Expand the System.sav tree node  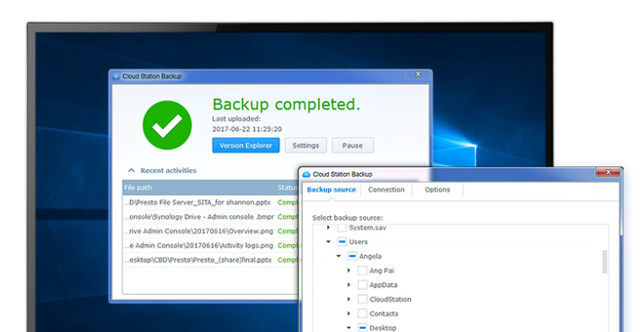click(328, 227)
